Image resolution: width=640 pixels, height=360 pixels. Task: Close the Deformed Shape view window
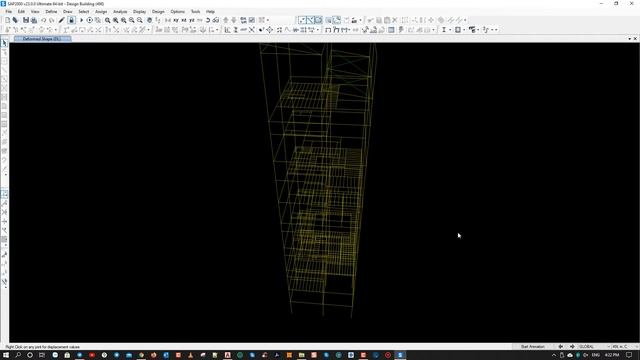point(635,39)
